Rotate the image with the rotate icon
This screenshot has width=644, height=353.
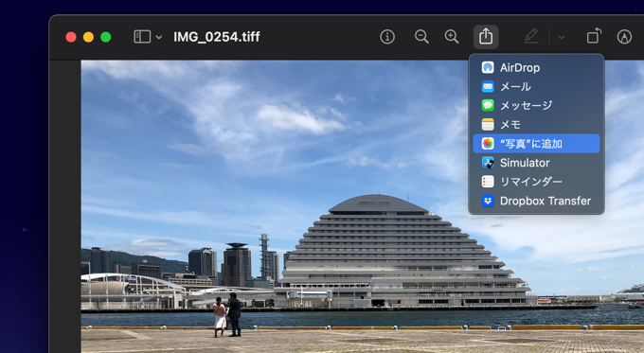coord(594,36)
